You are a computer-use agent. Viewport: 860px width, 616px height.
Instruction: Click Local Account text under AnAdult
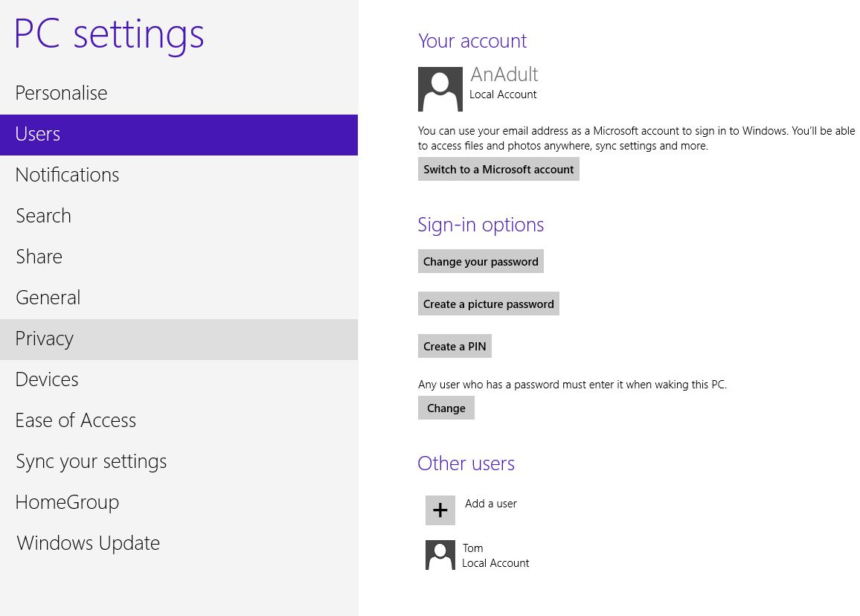pyautogui.click(x=503, y=94)
